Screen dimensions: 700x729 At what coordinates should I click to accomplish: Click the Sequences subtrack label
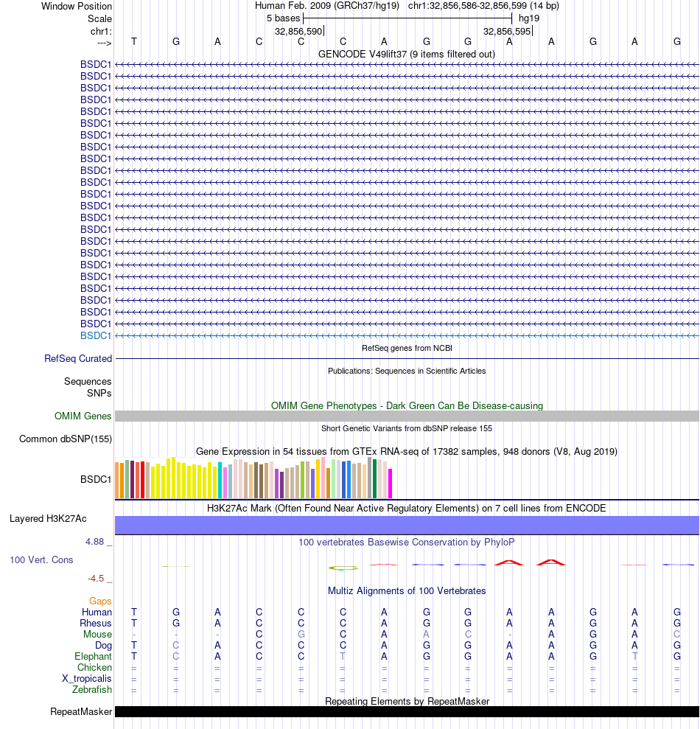(x=88, y=382)
